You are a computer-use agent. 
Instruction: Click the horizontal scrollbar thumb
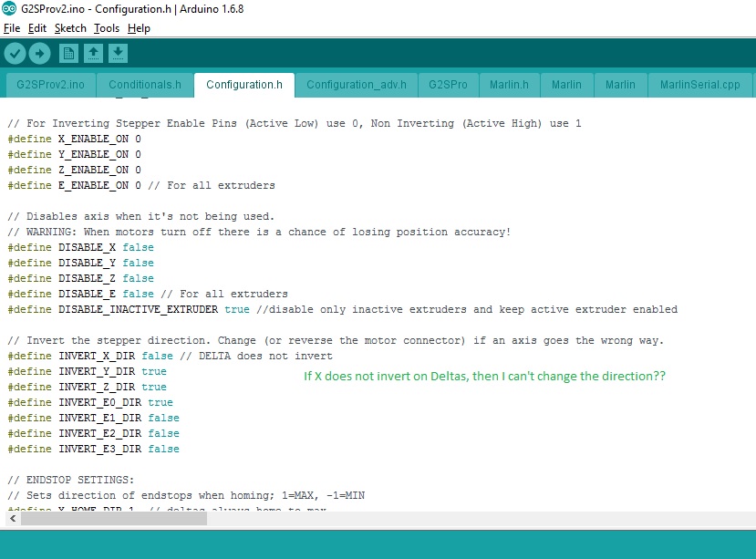114,518
